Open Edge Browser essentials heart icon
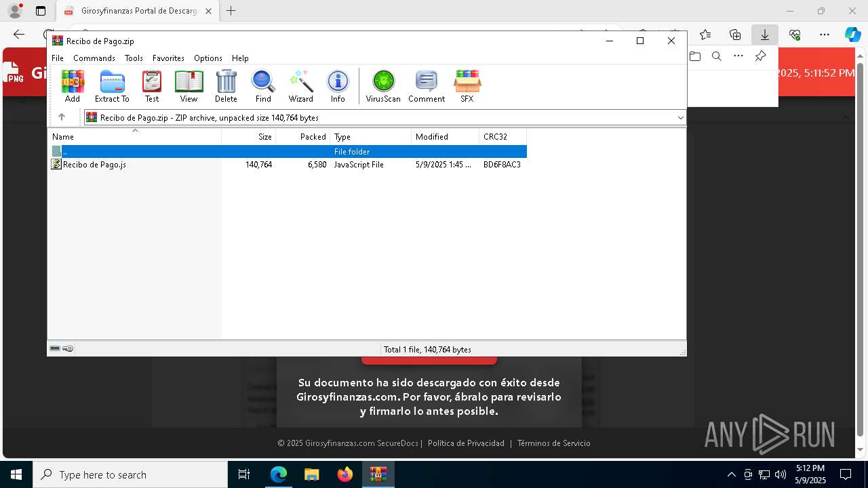This screenshot has height=488, width=868. click(795, 35)
